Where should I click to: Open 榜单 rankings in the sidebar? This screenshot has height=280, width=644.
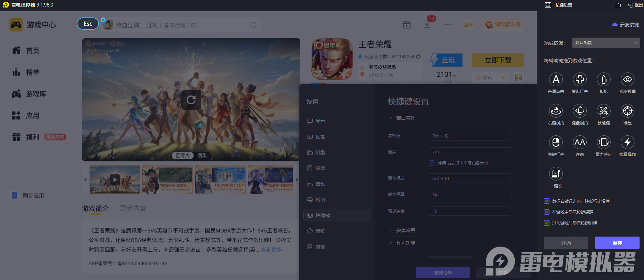[26, 72]
